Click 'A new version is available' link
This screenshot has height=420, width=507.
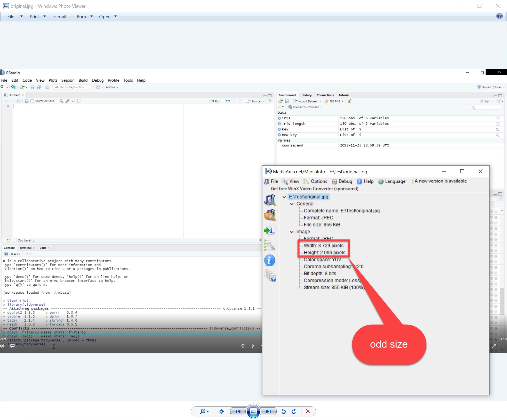440,181
